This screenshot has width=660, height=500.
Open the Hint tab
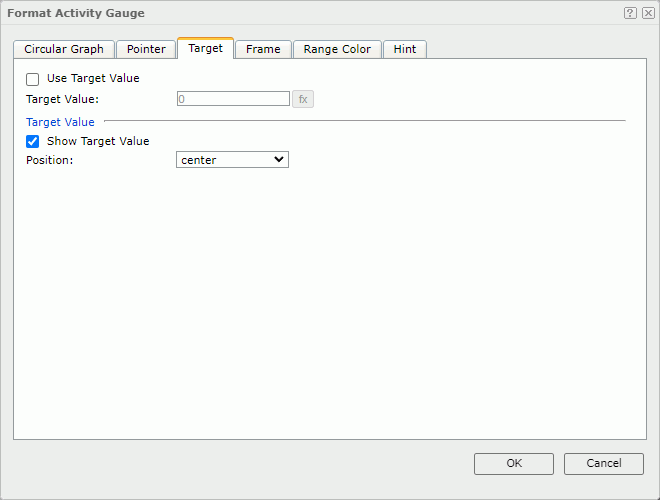(405, 49)
